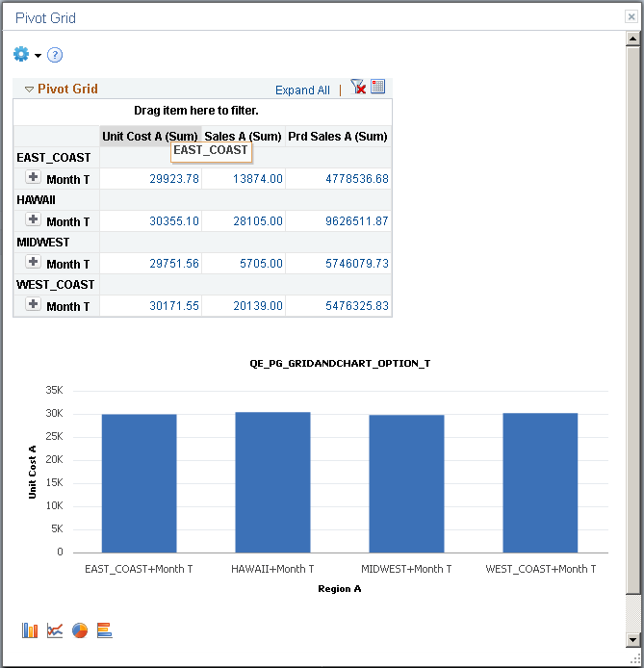The width and height of the screenshot is (644, 668).
Task: Expand Month T under HAWAII
Action: click(x=33, y=220)
